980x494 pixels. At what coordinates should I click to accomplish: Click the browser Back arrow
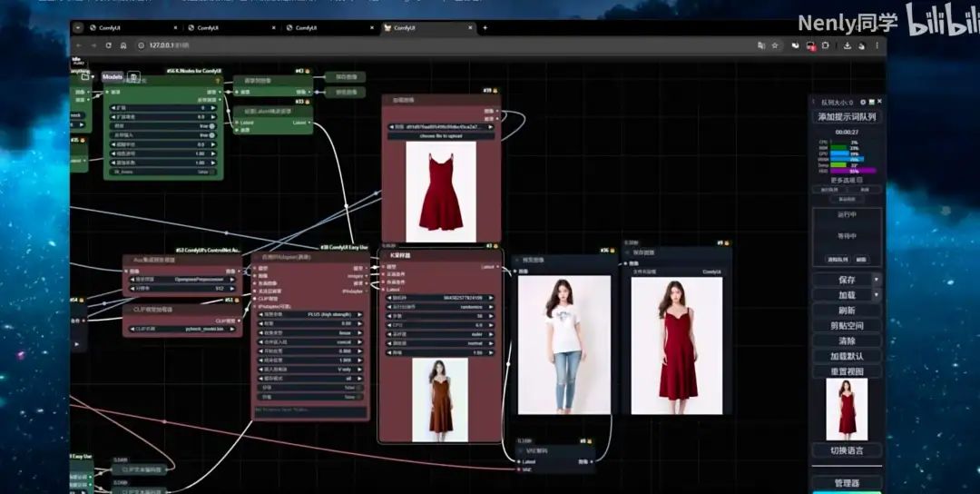tap(78, 45)
